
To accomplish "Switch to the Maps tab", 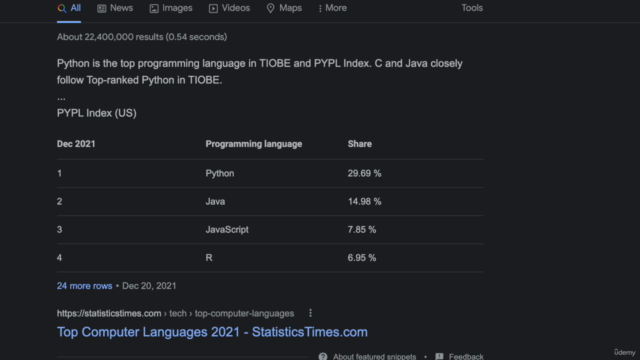I will tap(284, 8).
